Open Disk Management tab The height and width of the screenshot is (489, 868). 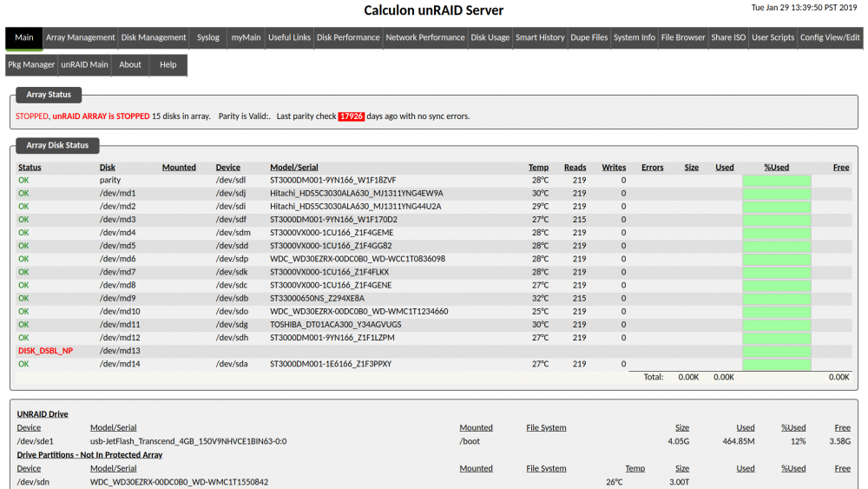click(x=154, y=37)
